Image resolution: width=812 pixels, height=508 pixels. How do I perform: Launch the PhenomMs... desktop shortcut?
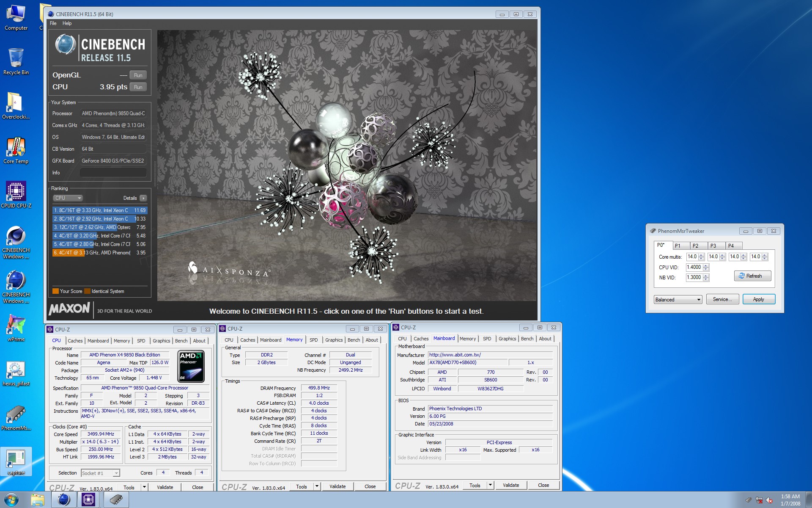pos(16,417)
